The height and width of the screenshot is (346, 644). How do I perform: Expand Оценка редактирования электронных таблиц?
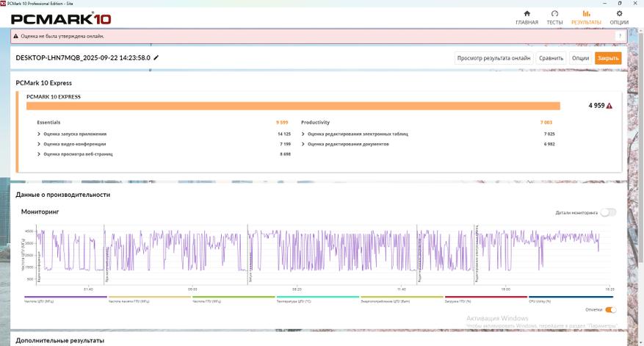click(303, 134)
